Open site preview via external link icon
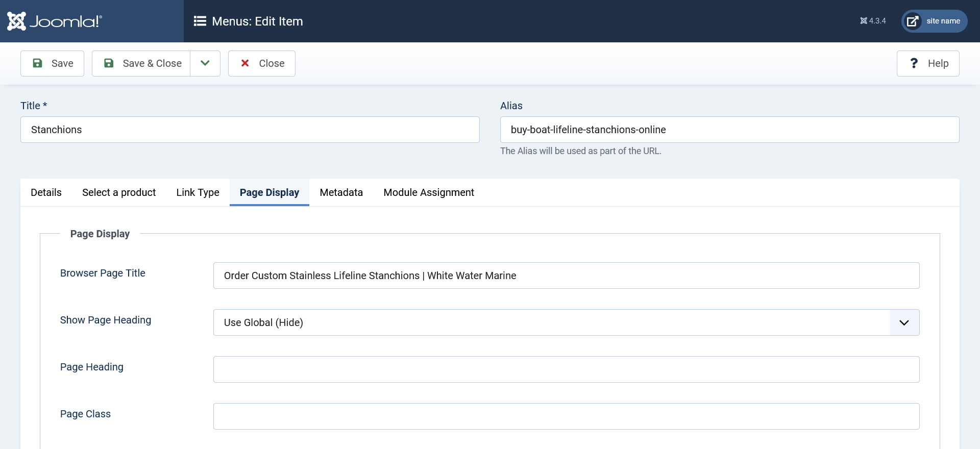The height and width of the screenshot is (449, 980). 913,21
